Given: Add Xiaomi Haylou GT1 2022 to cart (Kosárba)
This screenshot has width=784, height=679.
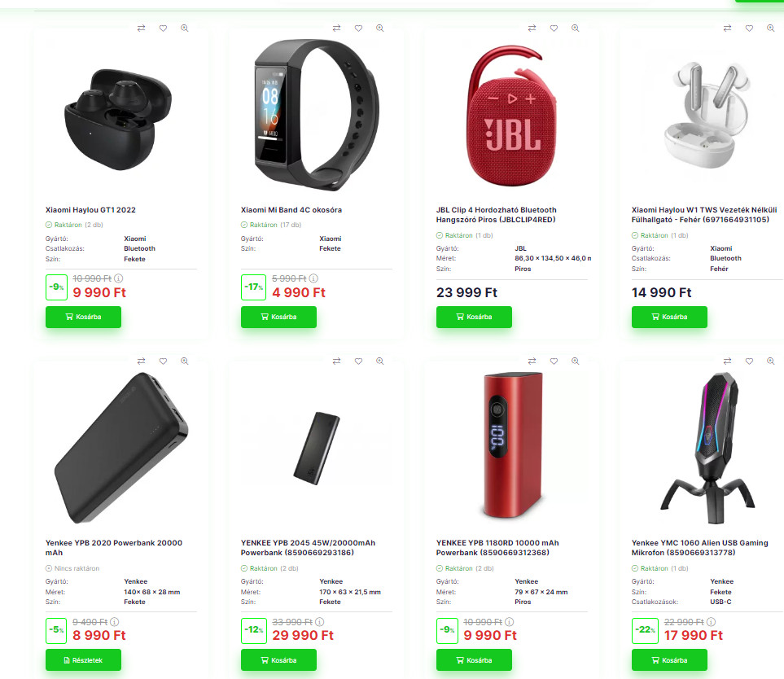Looking at the screenshot, I should (x=84, y=317).
